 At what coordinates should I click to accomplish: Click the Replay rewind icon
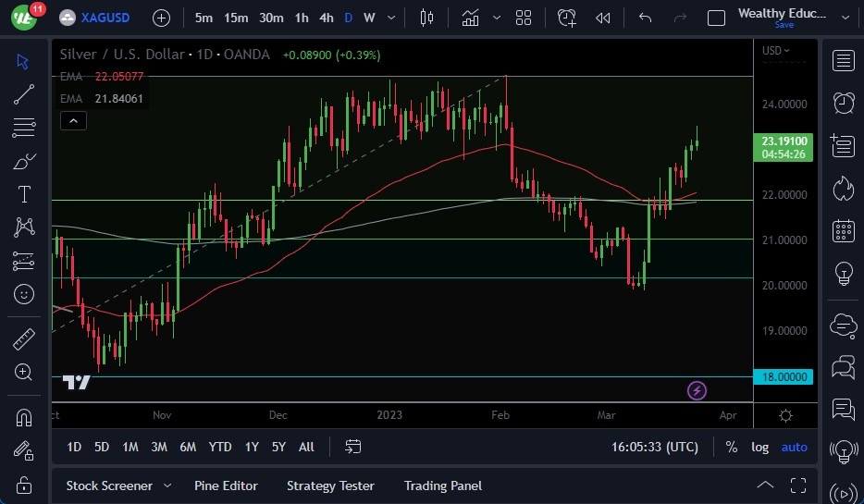pyautogui.click(x=602, y=18)
